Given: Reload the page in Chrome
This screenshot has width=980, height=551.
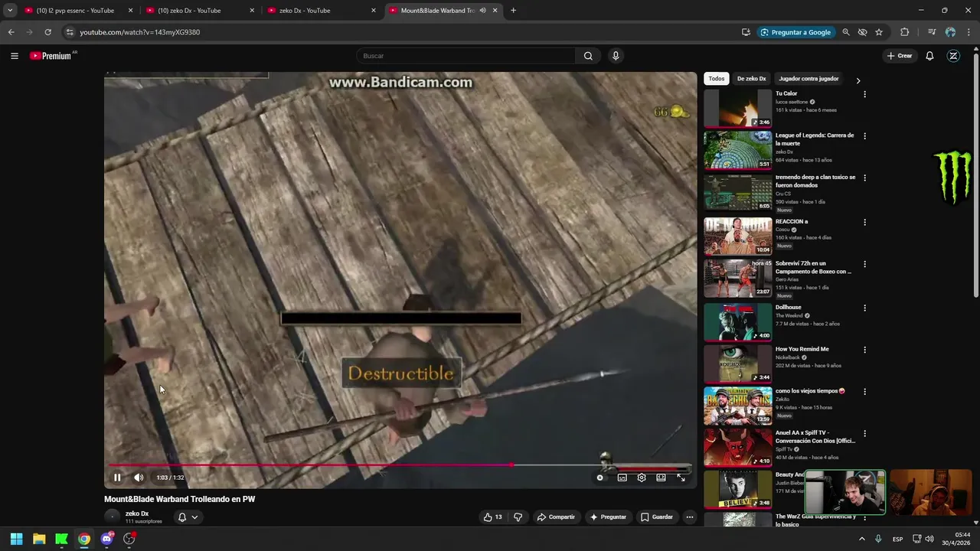Looking at the screenshot, I should point(47,32).
